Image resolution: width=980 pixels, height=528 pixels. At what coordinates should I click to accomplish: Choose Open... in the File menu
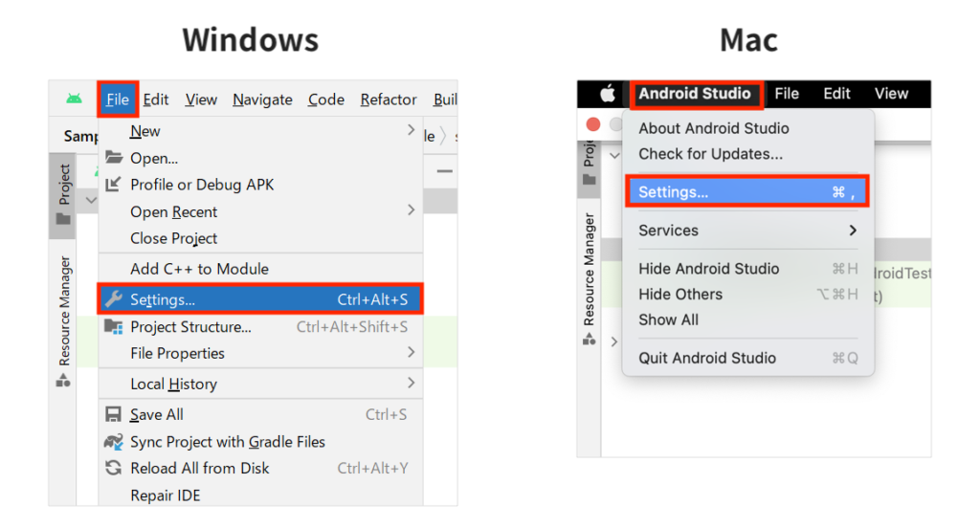click(260, 158)
